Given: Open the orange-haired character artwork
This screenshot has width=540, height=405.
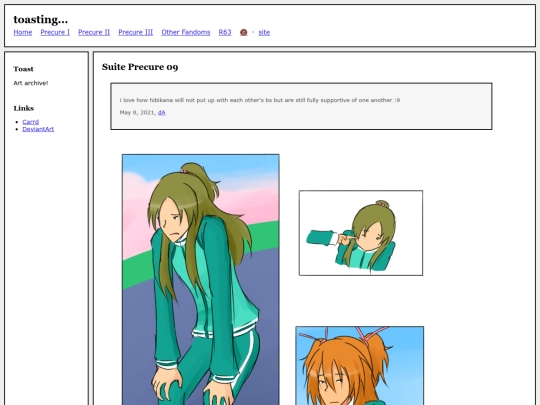Looking at the screenshot, I should (x=360, y=366).
